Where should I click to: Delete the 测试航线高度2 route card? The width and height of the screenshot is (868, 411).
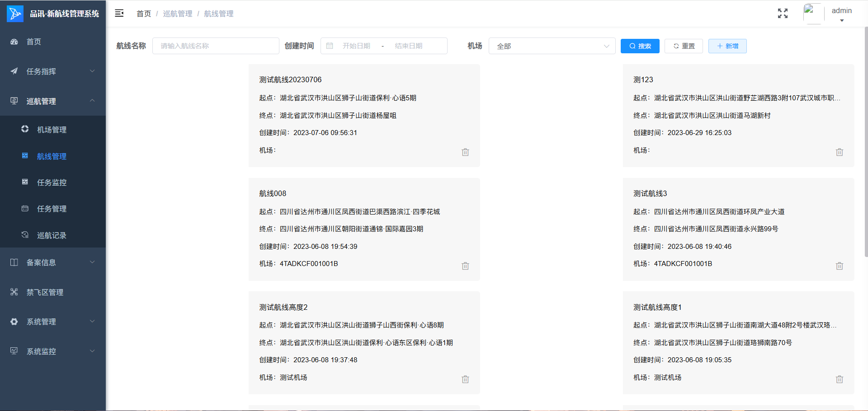465,379
